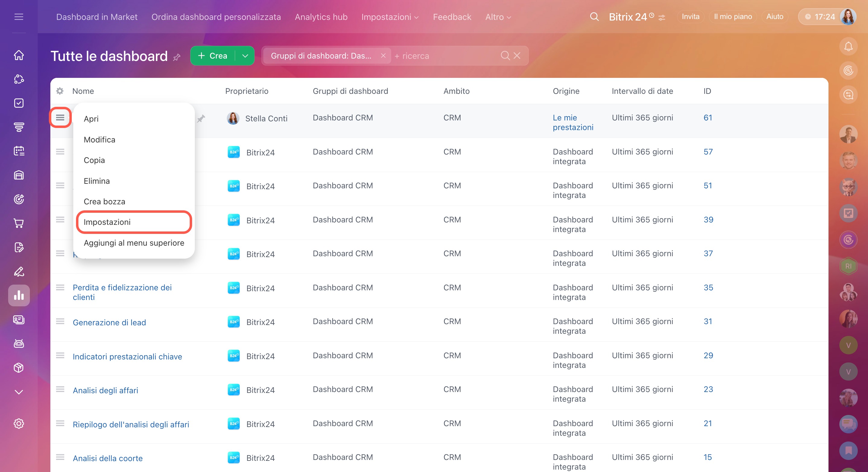Expand more items in left sidebar
This screenshot has width=868, height=472.
coord(19,392)
